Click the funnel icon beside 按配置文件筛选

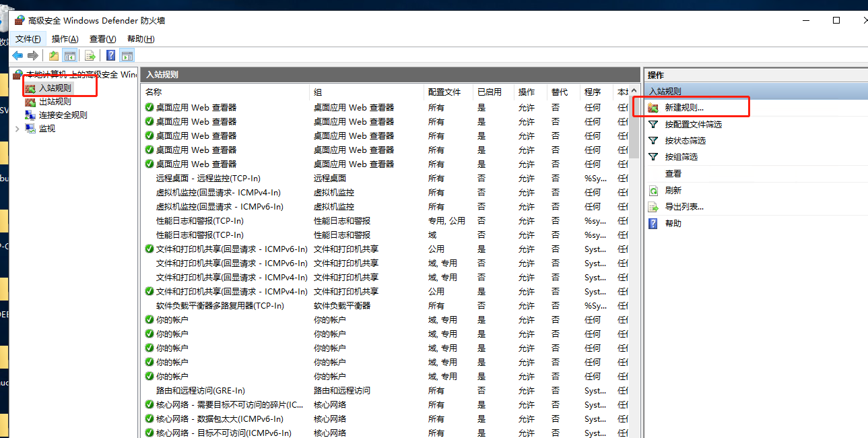click(653, 125)
